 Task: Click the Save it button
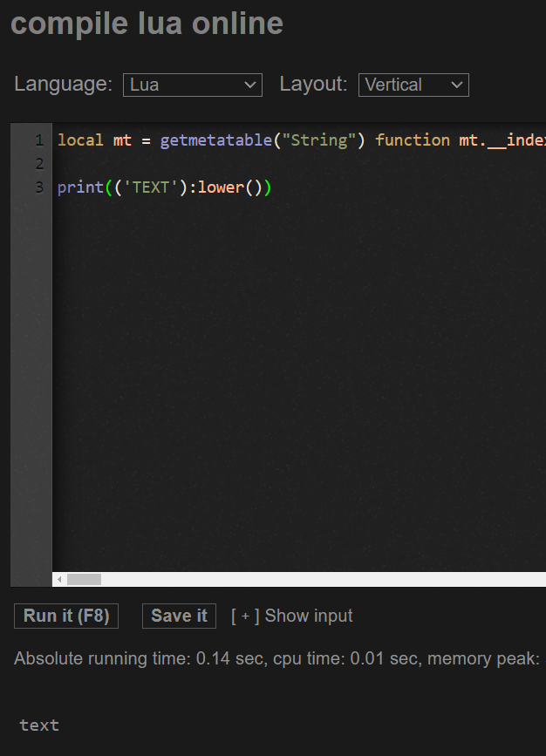pos(179,616)
